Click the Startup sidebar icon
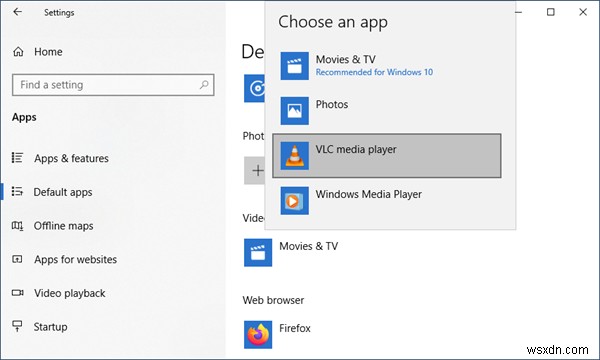Screen dimensions: 600x360 pos(17,326)
